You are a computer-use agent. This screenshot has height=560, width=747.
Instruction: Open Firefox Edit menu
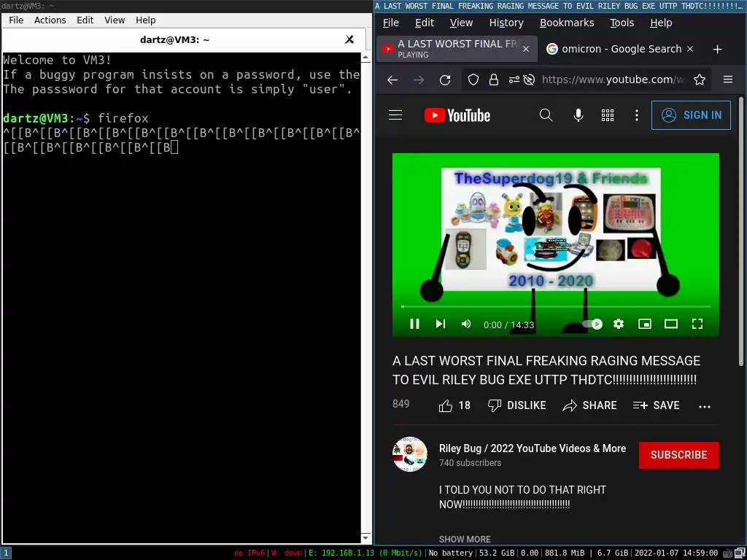424,23
